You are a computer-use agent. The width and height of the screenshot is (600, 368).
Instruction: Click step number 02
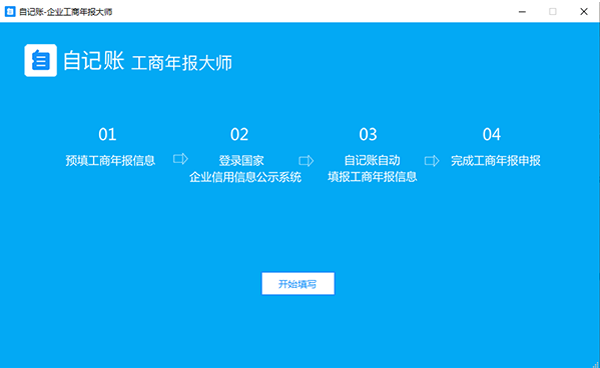point(239,134)
